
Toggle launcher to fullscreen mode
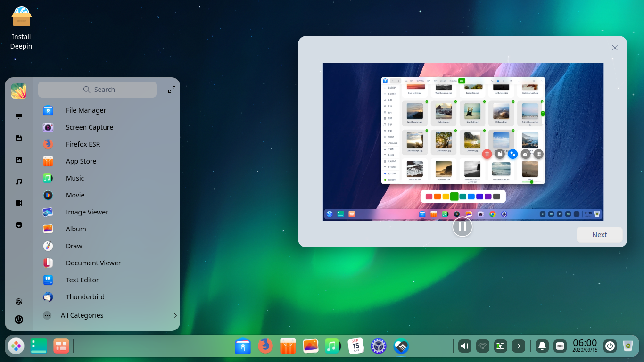172,90
